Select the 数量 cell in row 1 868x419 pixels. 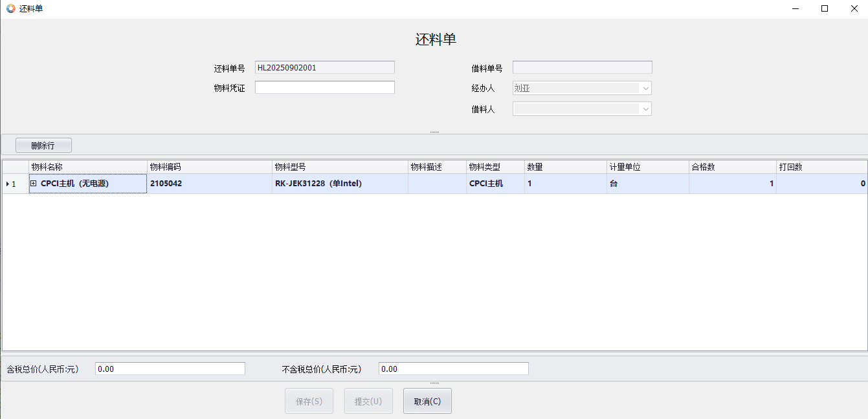point(565,184)
